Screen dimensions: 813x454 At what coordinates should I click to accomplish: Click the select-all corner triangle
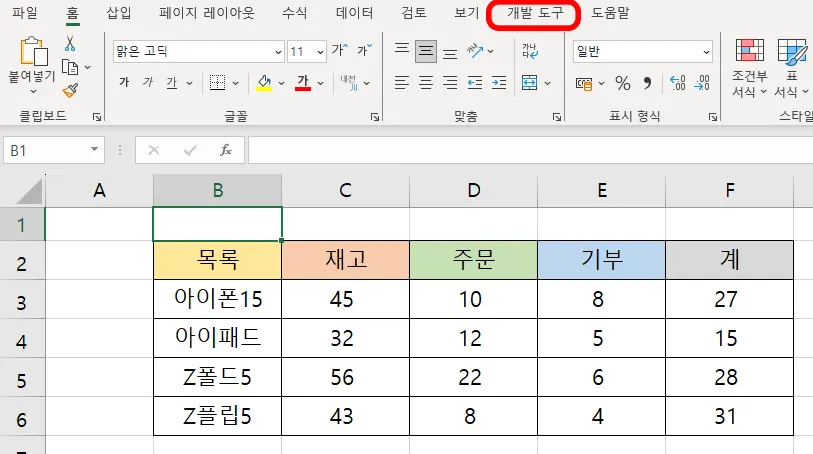(30, 192)
